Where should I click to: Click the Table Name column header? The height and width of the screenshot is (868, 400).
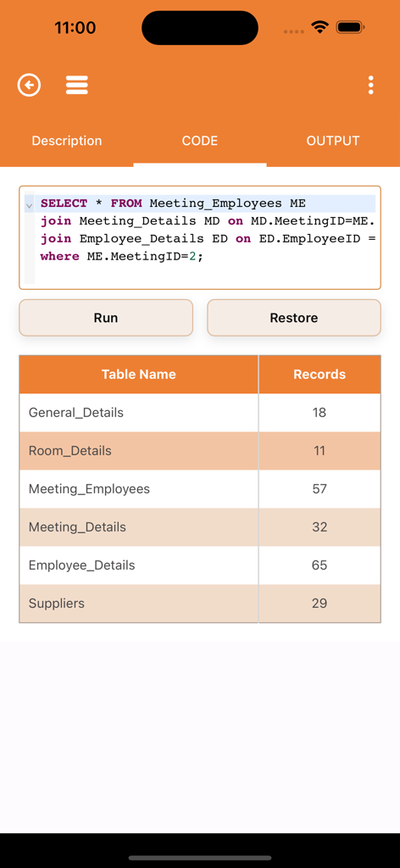click(138, 374)
